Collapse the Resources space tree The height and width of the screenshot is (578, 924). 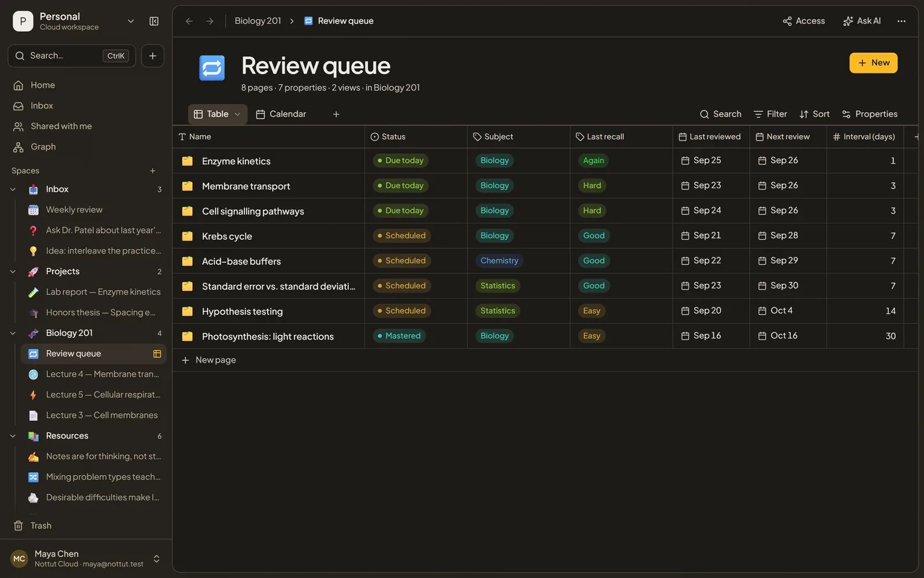13,436
